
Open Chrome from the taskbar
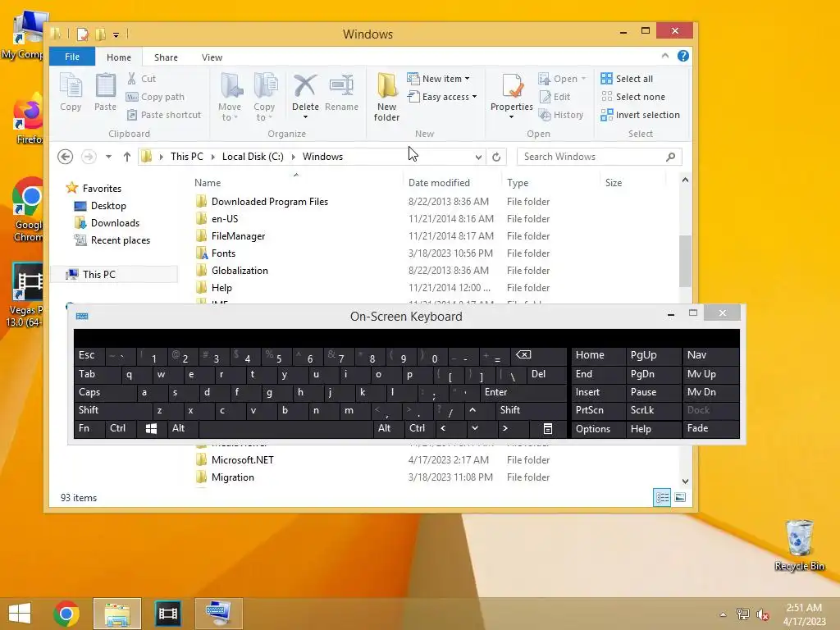tap(66, 614)
